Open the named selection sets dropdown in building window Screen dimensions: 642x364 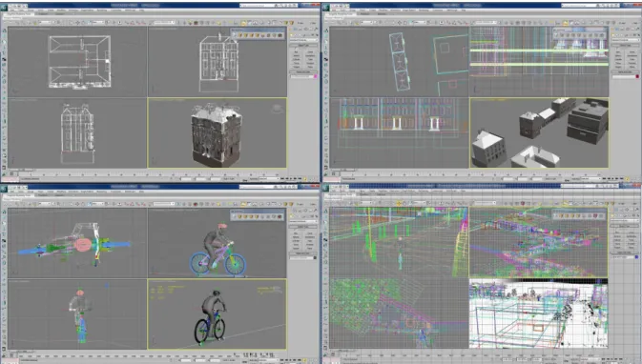164,23
